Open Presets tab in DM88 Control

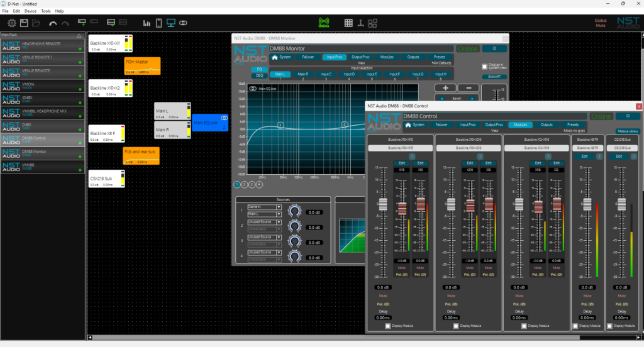pyautogui.click(x=572, y=124)
